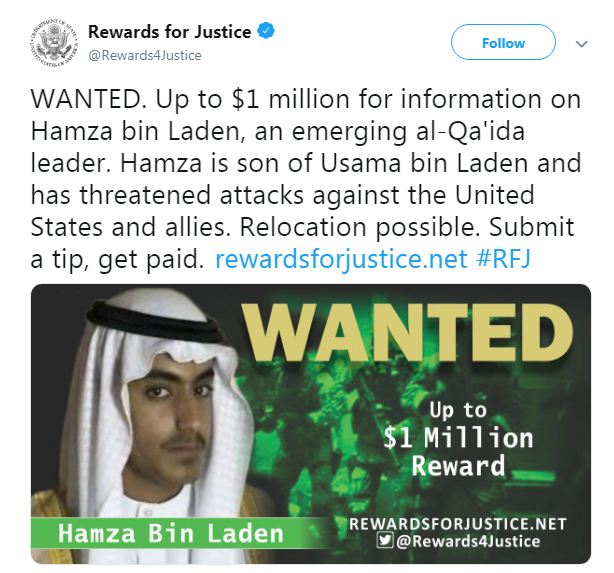Click REWARDSFORJUSTICE.NET text inside the poster
The height and width of the screenshot is (573, 614).
(458, 524)
